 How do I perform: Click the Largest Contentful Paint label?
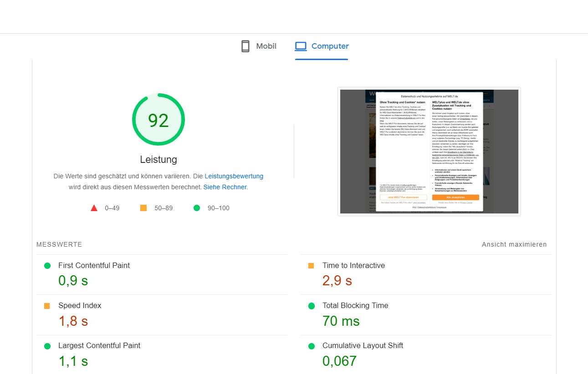[x=99, y=345]
